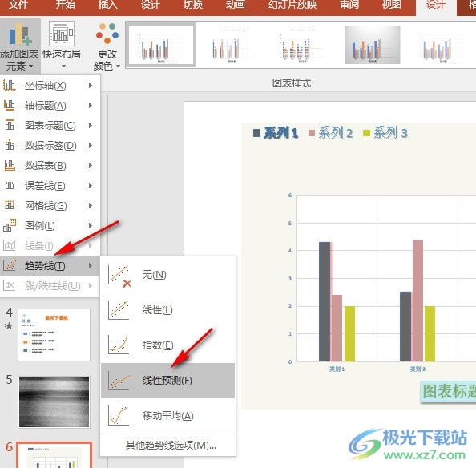The image size is (476, 468).
Task: Click the 坐标轴(X) axes icon in menu
Action: [9, 85]
